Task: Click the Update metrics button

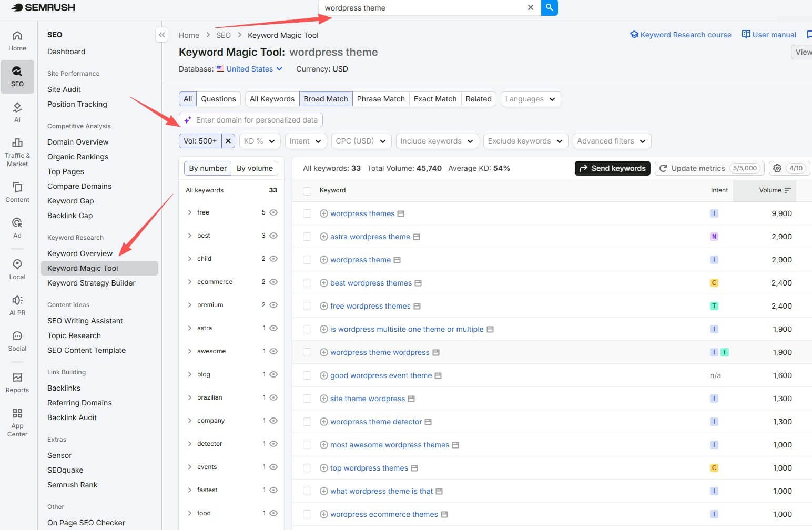Action: 709,168
